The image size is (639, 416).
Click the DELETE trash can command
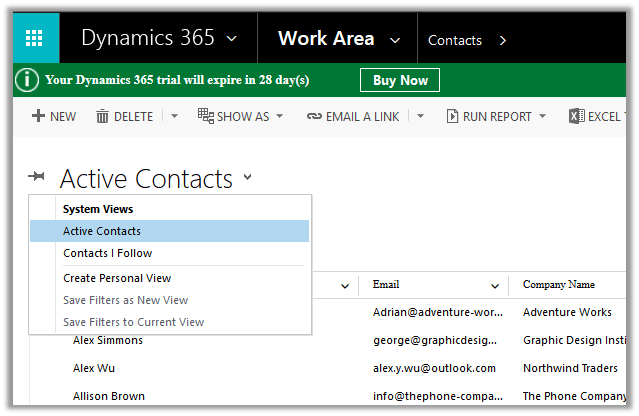coord(102,116)
